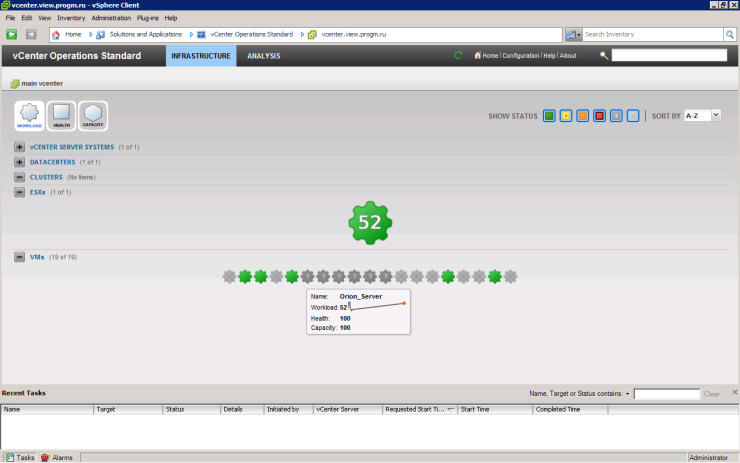Select the Workload badge view
Screen dimensions: 740x463
pyautogui.click(x=29, y=116)
